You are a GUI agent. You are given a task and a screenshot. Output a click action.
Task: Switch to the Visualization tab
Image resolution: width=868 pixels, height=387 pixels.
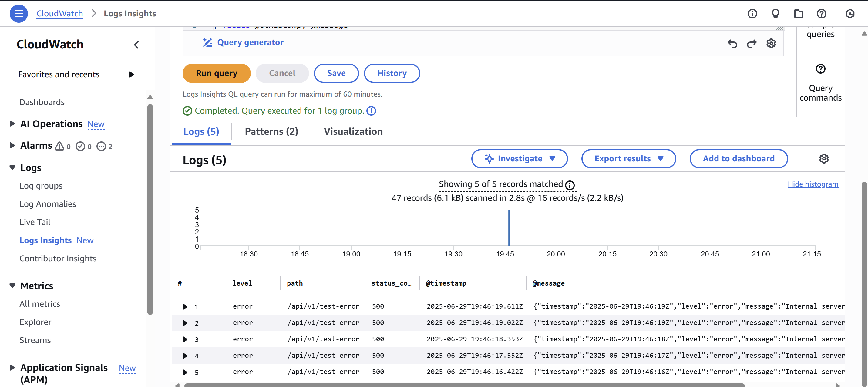(x=353, y=132)
